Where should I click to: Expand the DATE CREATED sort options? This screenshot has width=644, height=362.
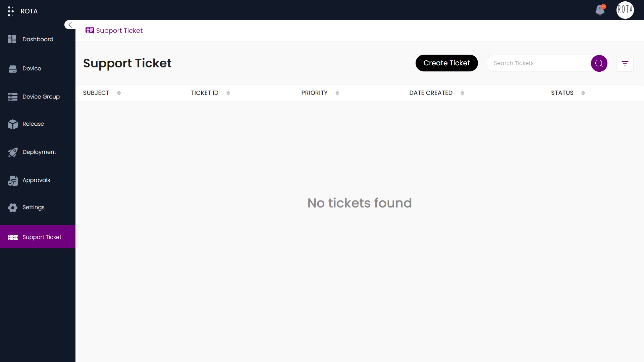462,93
